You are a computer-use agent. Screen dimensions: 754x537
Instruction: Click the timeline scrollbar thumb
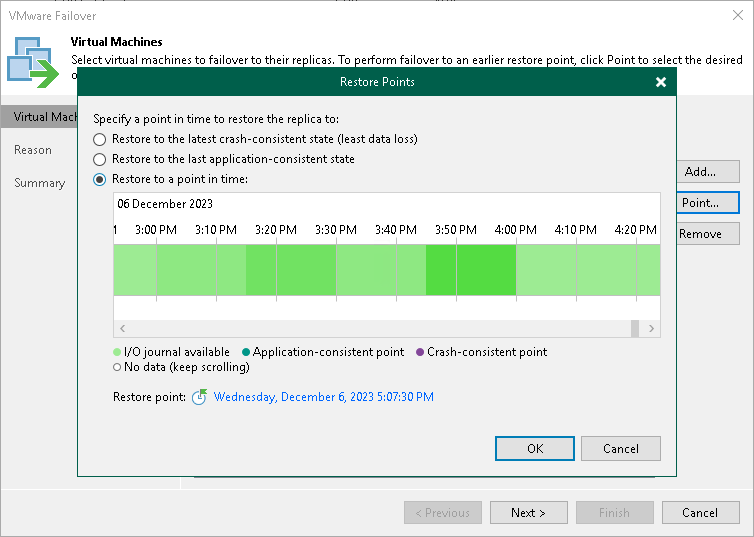coord(635,328)
